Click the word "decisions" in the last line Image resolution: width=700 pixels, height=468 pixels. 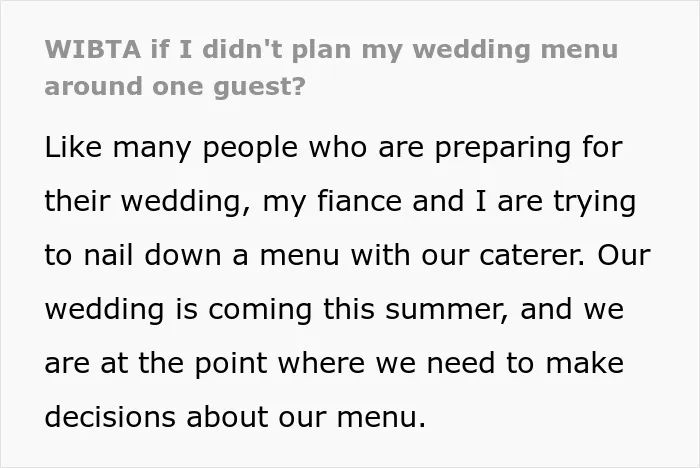(110, 417)
